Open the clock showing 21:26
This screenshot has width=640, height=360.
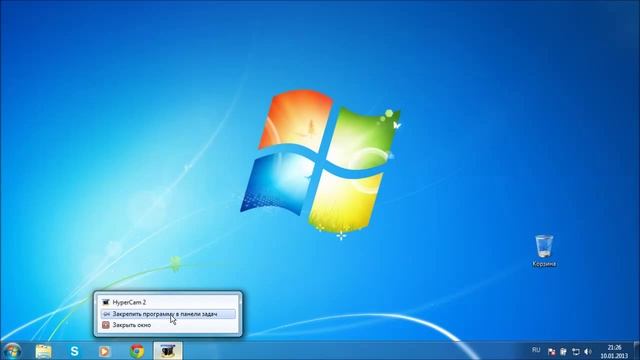pos(614,351)
